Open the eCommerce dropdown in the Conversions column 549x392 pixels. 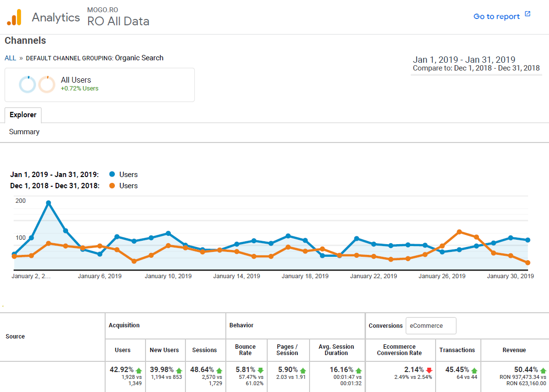click(x=430, y=325)
